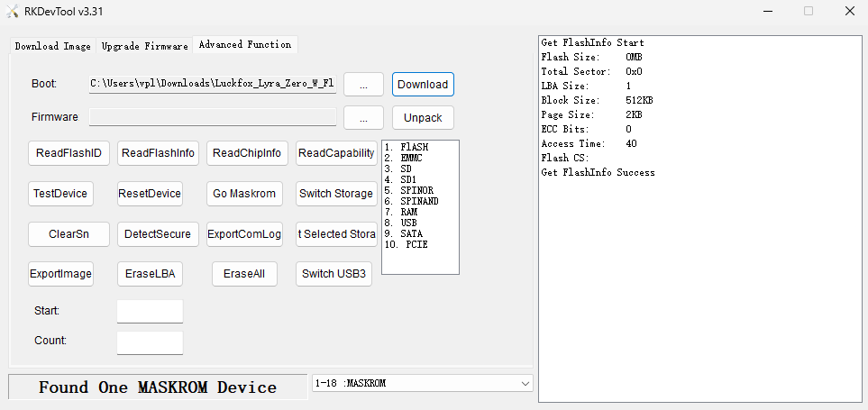Click 'Page Size: 2KB' log line

click(x=592, y=114)
